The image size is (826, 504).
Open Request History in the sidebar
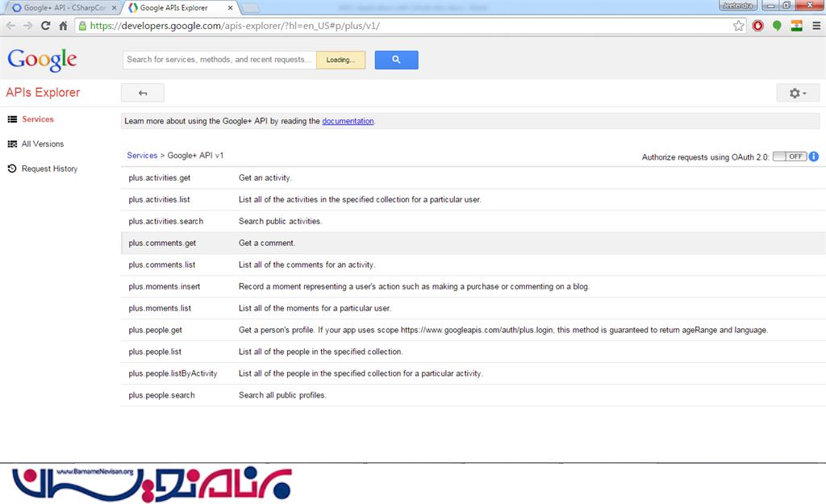click(x=49, y=169)
